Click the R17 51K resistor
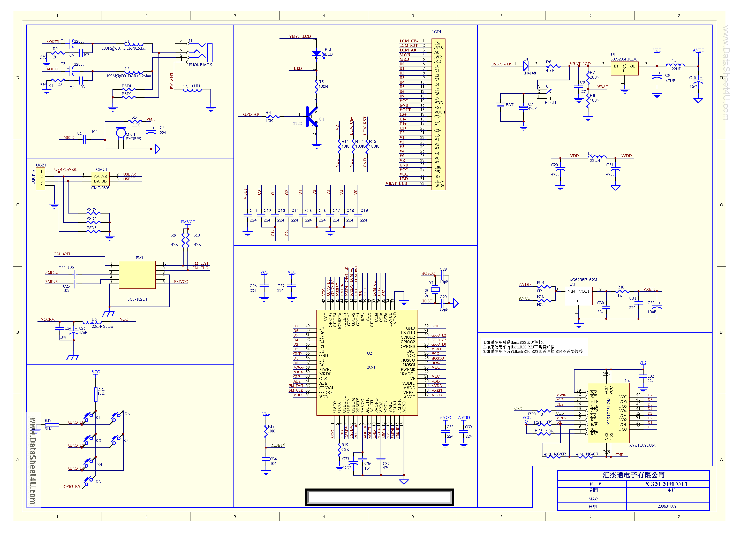756x534 pixels. (52, 425)
